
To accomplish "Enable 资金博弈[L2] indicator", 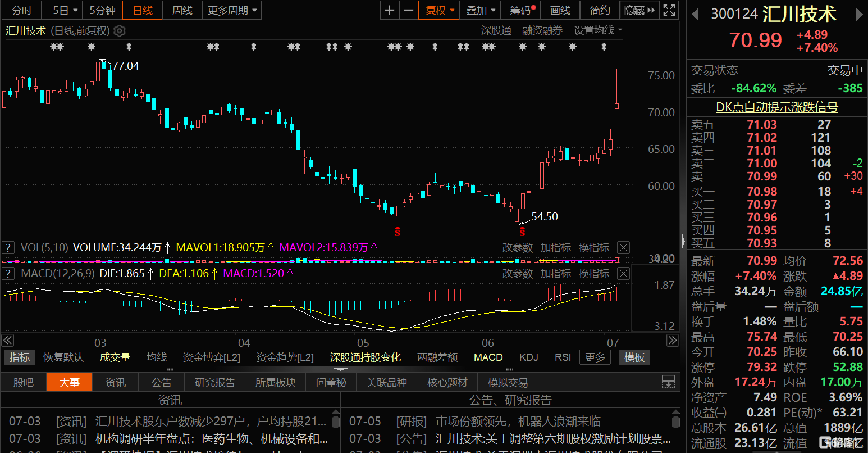I will pos(212,357).
